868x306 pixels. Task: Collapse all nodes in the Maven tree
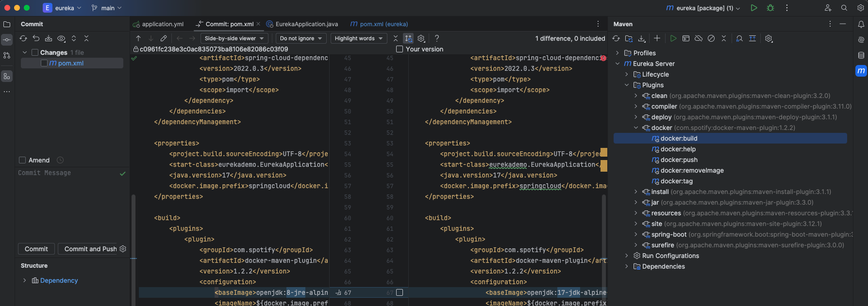click(723, 38)
